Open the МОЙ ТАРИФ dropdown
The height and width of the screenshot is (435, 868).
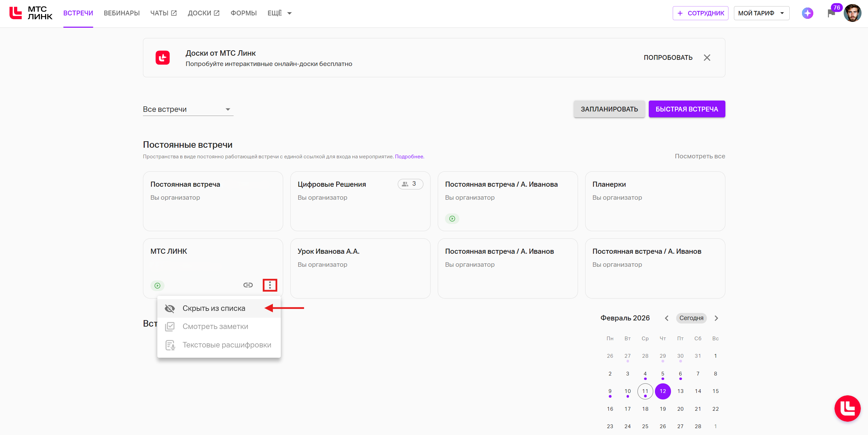tap(761, 13)
